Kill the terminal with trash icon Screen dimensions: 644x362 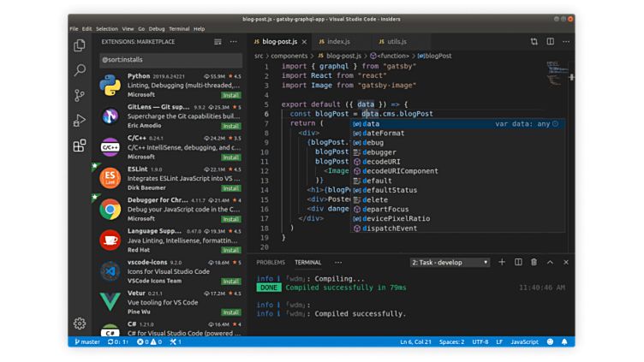(534, 262)
